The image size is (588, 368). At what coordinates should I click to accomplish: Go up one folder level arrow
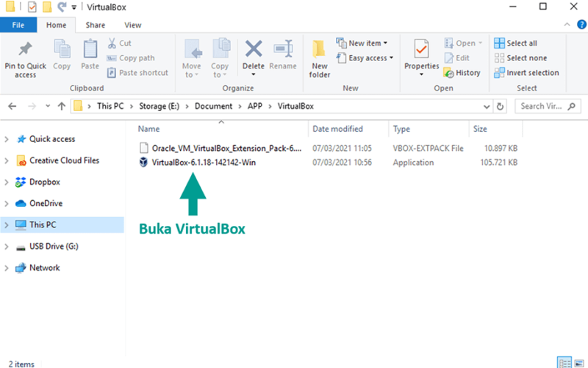click(x=62, y=106)
